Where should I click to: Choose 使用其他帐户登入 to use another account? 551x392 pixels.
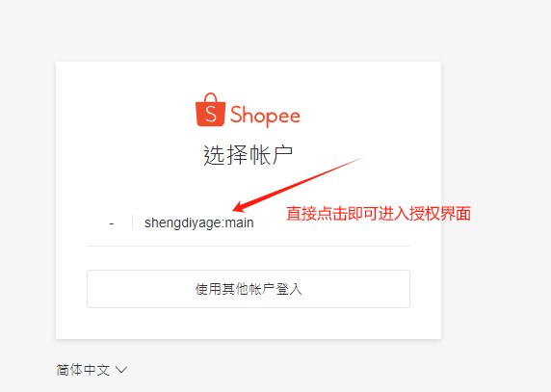tap(249, 289)
